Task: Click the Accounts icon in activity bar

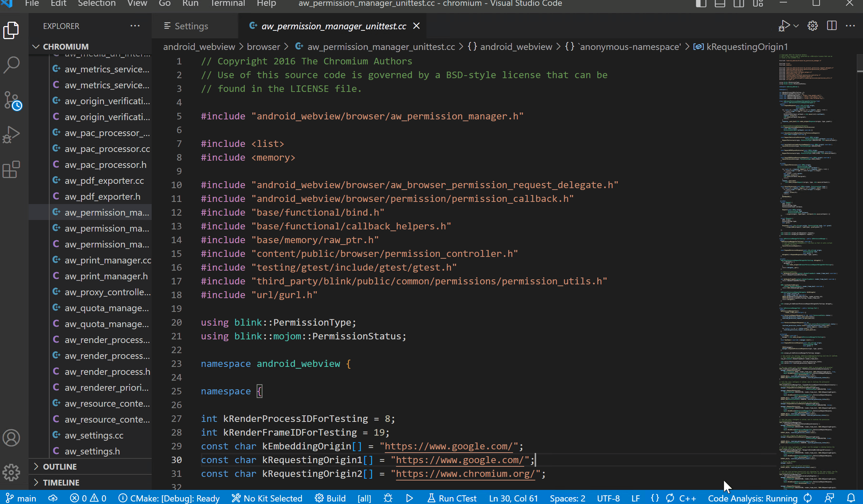Action: click(x=12, y=438)
